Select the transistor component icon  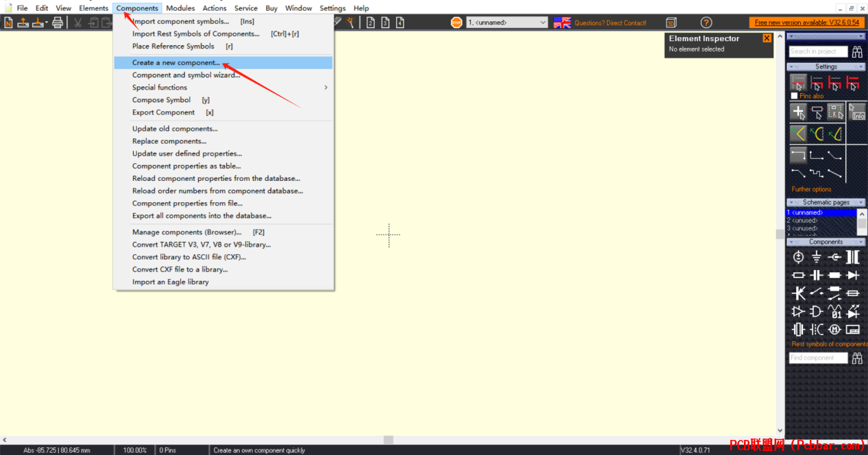pos(799,293)
